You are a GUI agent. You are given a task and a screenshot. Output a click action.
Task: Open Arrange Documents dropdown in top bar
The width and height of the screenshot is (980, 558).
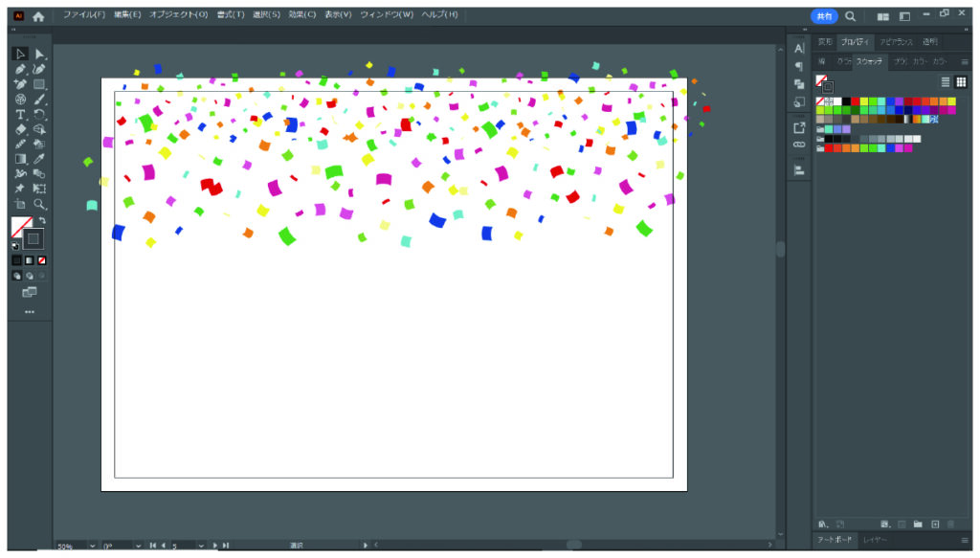click(883, 17)
